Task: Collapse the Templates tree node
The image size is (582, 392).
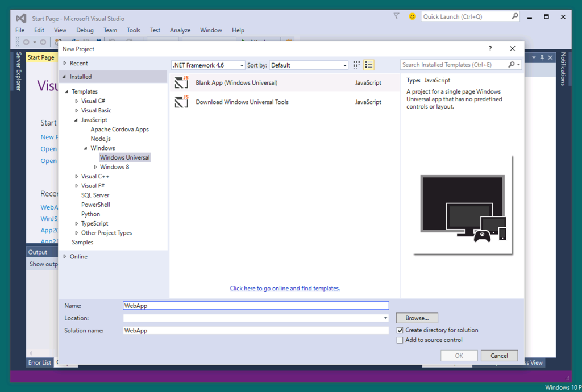Action: [x=67, y=91]
